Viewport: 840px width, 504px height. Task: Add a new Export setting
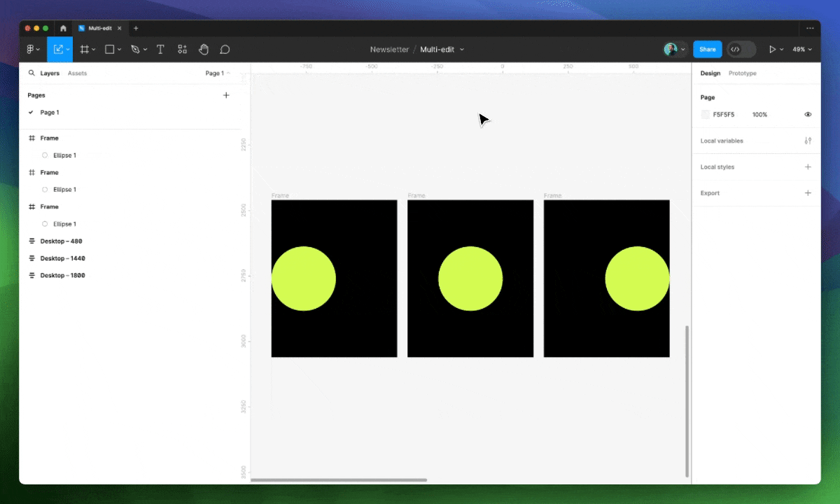click(x=808, y=193)
